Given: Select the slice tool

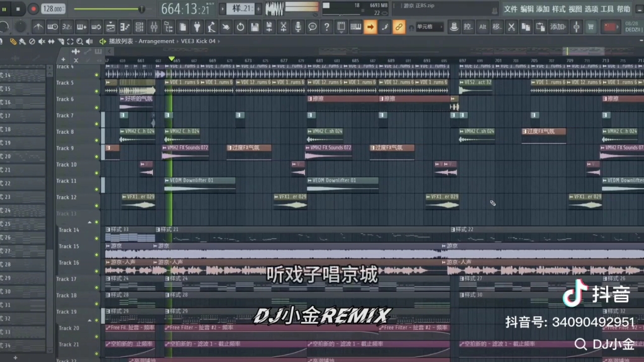Looking at the screenshot, I should 61,41.
